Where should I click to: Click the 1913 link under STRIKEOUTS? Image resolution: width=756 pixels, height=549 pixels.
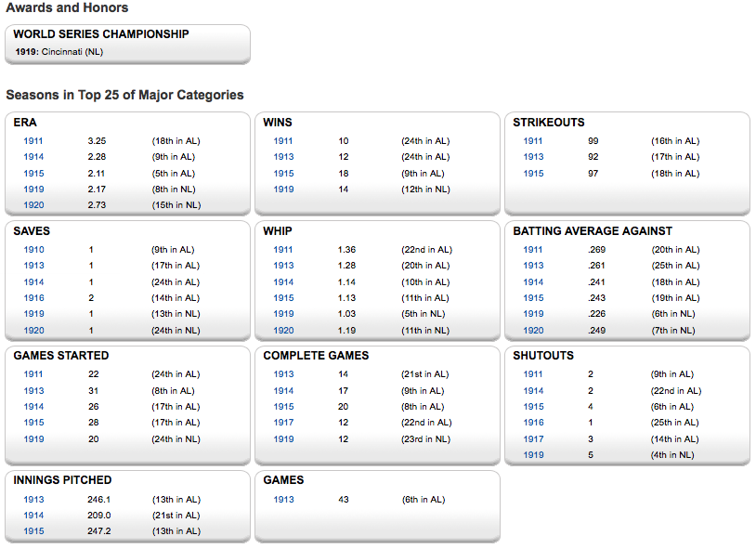(x=533, y=157)
